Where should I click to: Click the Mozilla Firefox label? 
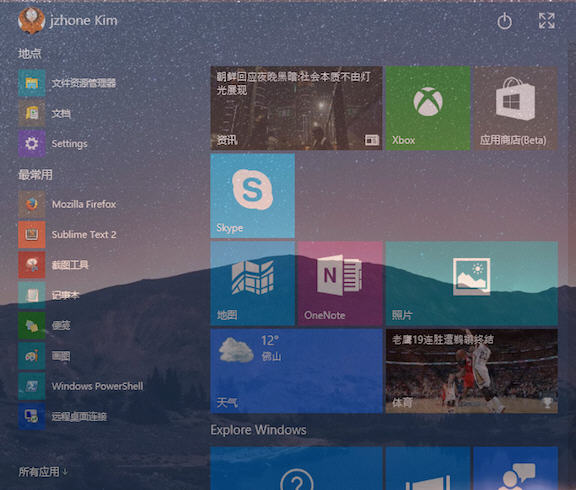(x=84, y=204)
